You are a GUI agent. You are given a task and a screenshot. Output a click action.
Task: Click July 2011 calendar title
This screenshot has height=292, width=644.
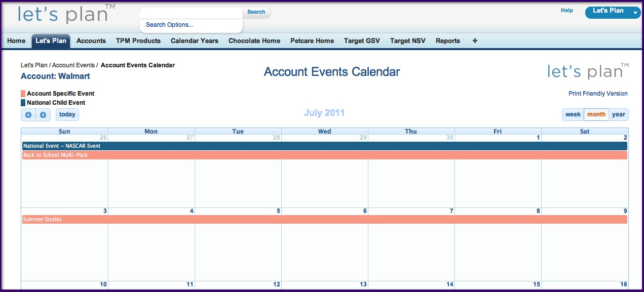click(324, 113)
